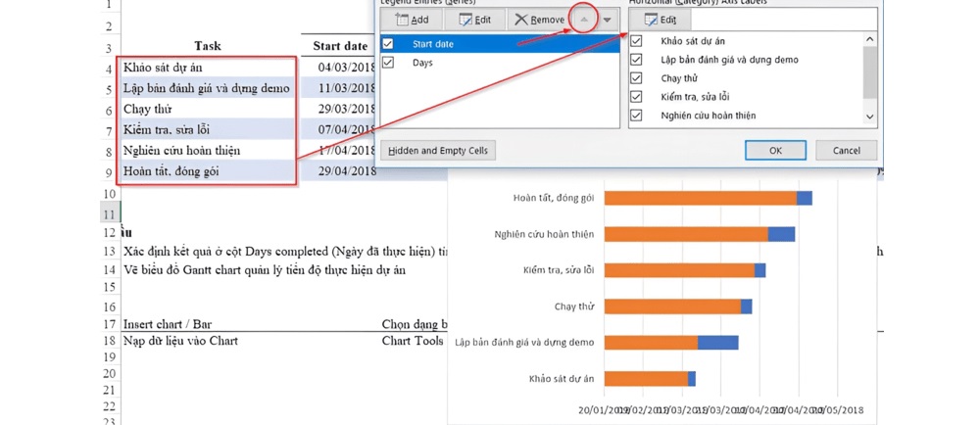Select the cell Nạp dữ liệu vào Chart
Screen dimensions: 980x425
180,342
